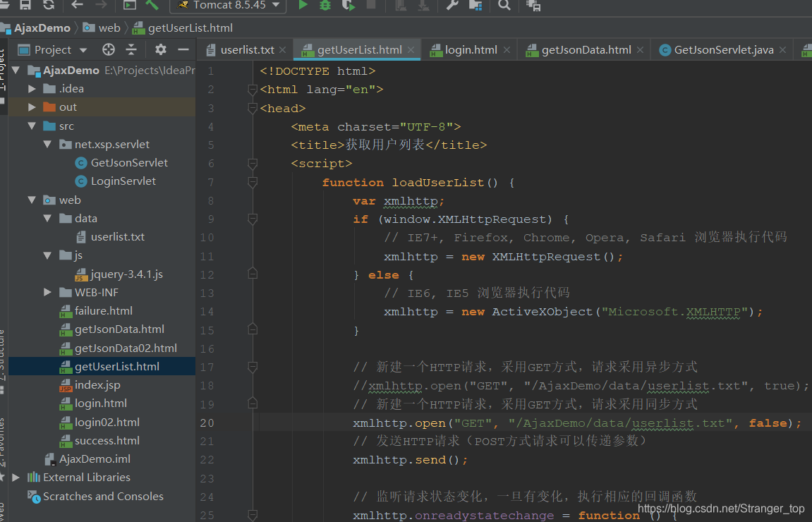Collapse the src folder

[x=32, y=126]
